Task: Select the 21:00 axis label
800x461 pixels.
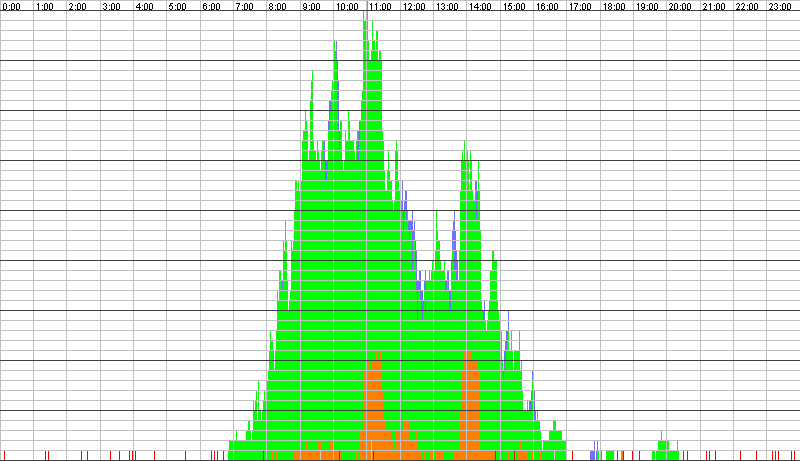Action: click(x=714, y=7)
